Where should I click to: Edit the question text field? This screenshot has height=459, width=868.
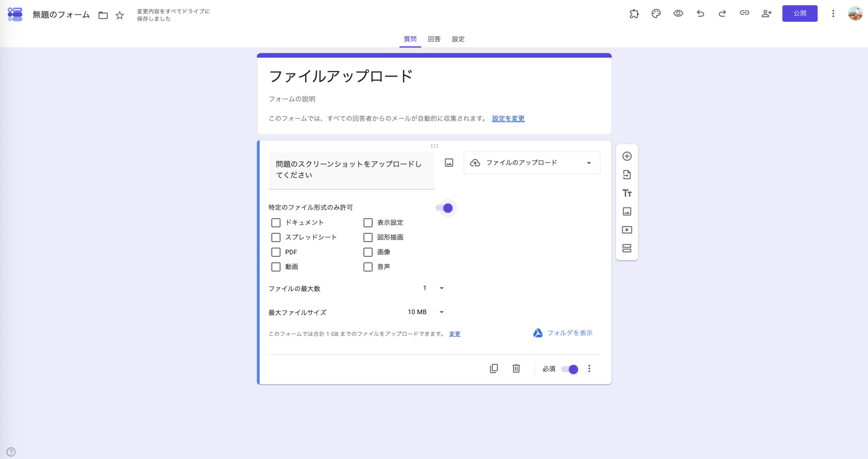pyautogui.click(x=351, y=170)
